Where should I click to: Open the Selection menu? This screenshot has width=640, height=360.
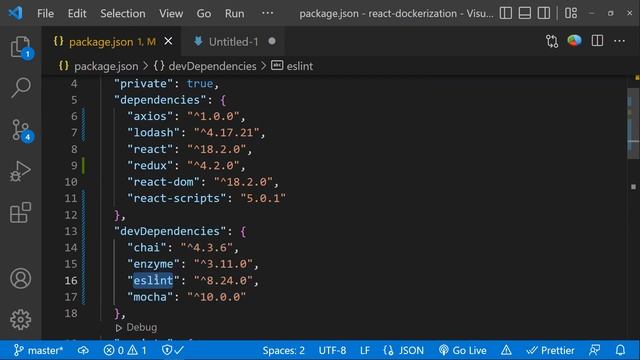(x=123, y=13)
